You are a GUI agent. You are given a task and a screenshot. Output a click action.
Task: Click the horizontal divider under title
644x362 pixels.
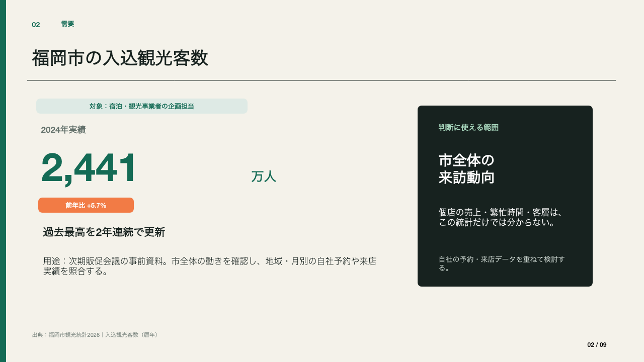pos(321,80)
